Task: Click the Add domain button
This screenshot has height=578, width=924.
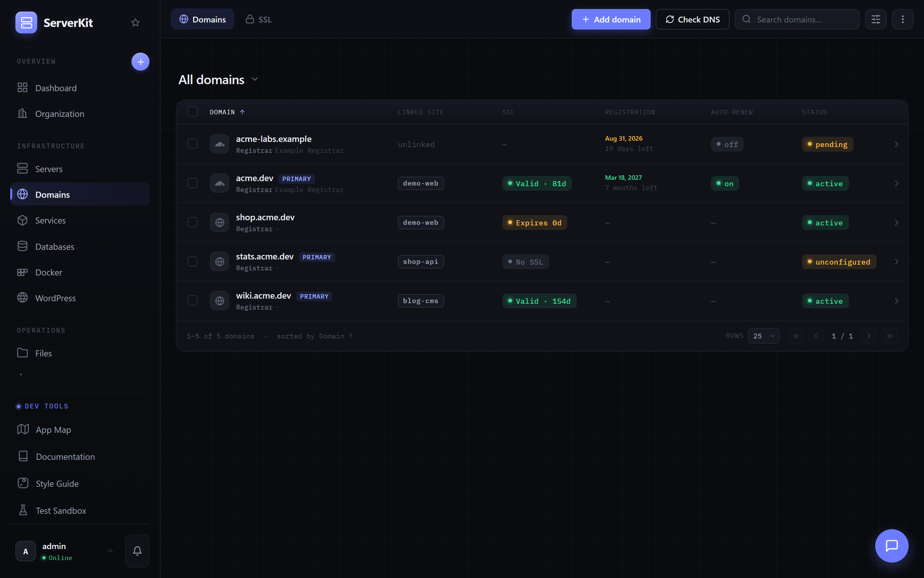Action: click(611, 20)
